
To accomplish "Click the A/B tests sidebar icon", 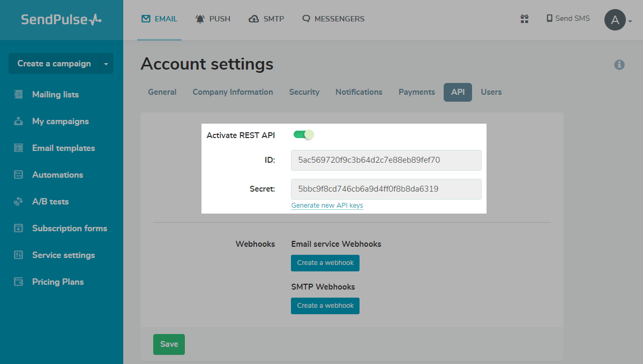I will [x=19, y=201].
